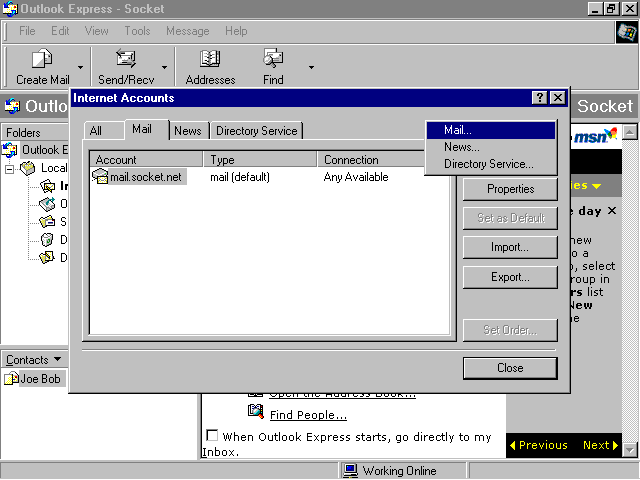The width and height of the screenshot is (640, 480).
Task: Click the Find People book icon
Action: pyautogui.click(x=256, y=411)
